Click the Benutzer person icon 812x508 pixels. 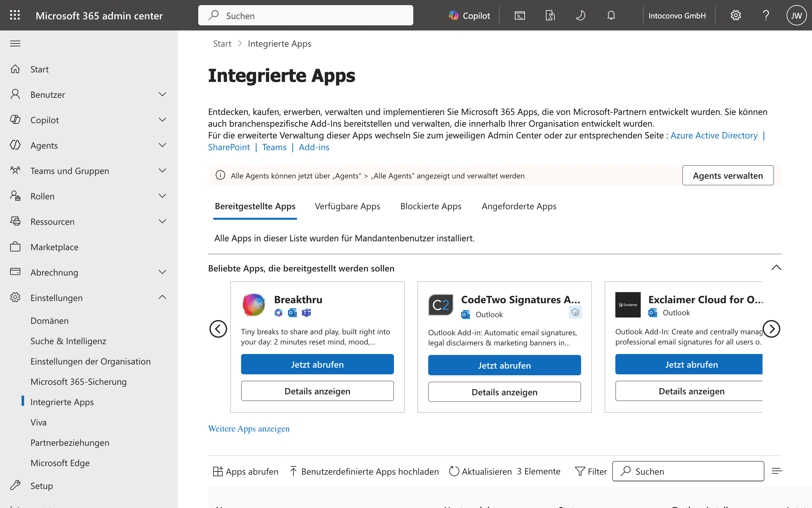(15, 94)
